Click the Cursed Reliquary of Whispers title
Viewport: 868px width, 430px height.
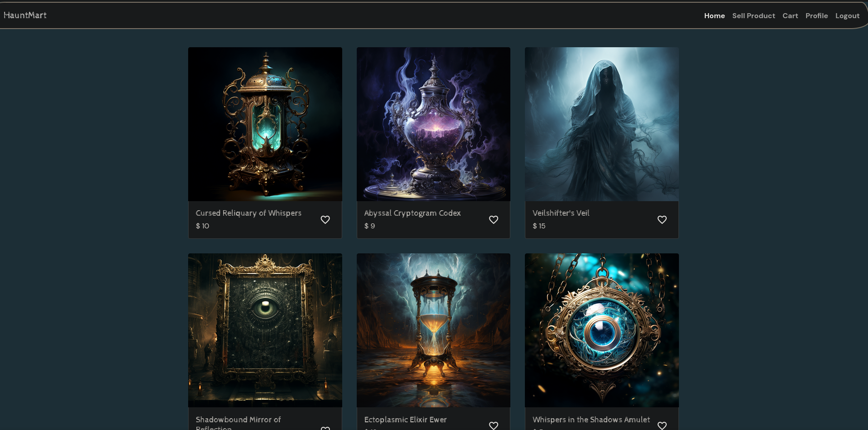click(x=249, y=213)
